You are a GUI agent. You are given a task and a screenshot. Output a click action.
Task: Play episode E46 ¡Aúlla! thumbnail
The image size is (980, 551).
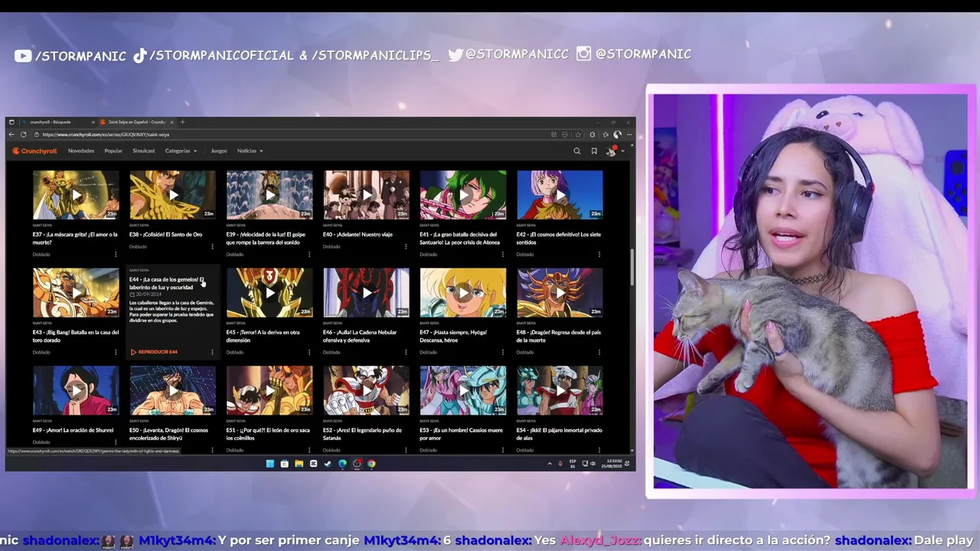click(x=366, y=292)
